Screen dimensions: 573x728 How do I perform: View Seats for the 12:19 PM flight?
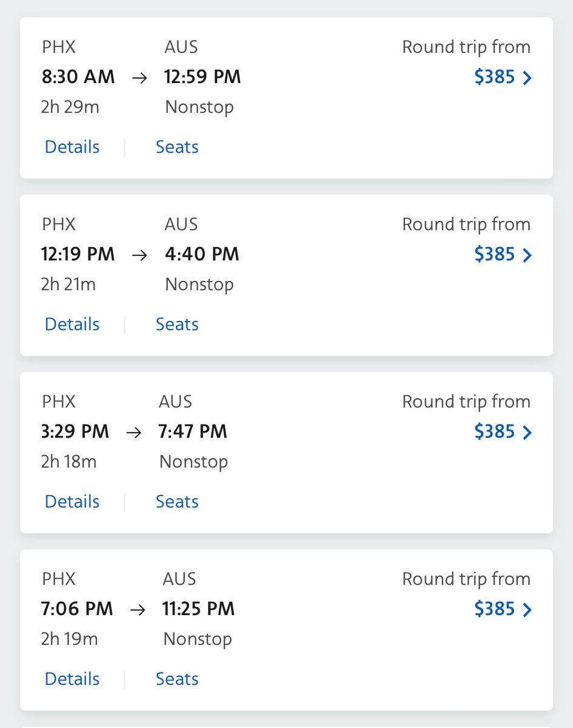coord(177,324)
